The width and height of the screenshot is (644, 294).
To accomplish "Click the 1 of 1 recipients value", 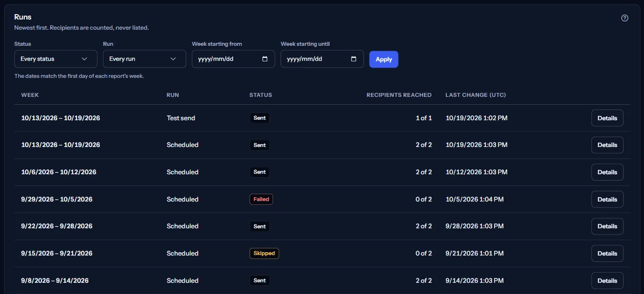I will pos(423,118).
